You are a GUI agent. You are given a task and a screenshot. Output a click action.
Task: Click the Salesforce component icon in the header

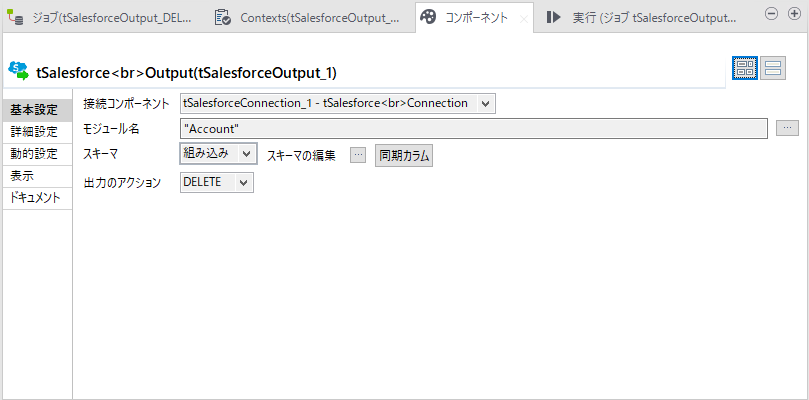18,70
